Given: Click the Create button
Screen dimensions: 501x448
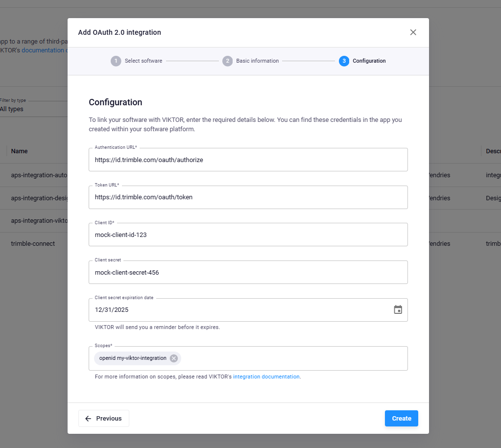Looking at the screenshot, I should tap(401, 418).
